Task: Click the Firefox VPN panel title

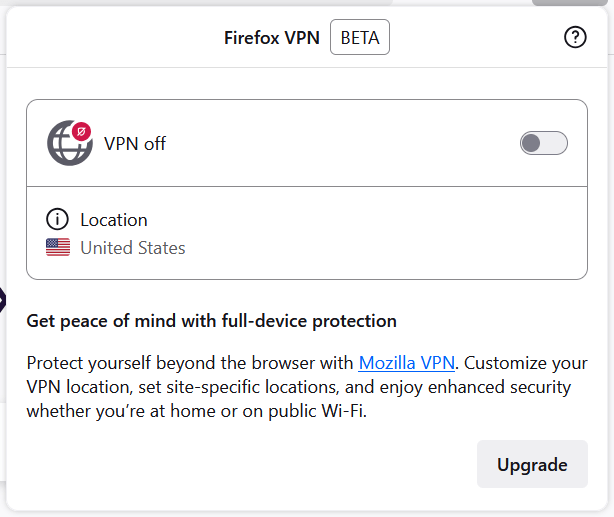Action: (272, 38)
